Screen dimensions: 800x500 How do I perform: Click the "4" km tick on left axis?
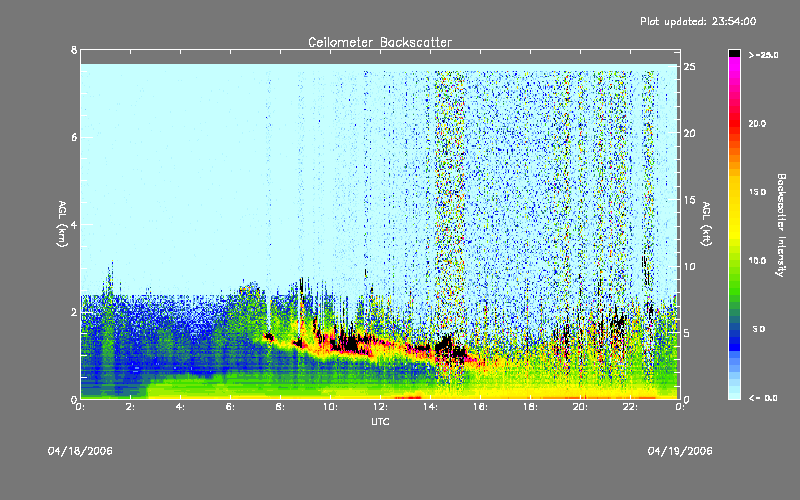(74, 224)
